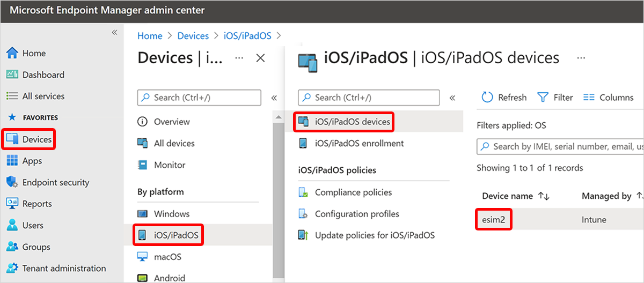Viewport: 644px width, 283px height.
Task: Open the Devices blade more options ellipsis
Action: tap(239, 58)
